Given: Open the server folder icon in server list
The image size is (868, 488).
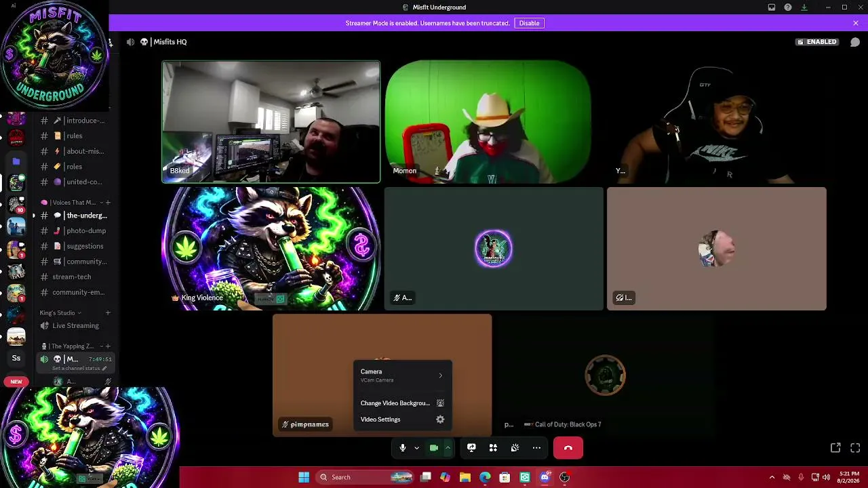Looking at the screenshot, I should pyautogui.click(x=16, y=161).
